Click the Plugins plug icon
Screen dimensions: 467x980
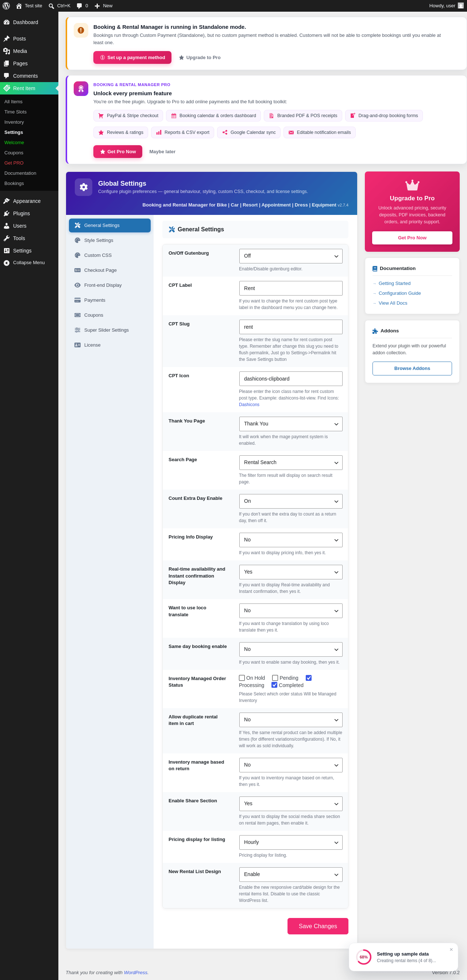point(7,213)
